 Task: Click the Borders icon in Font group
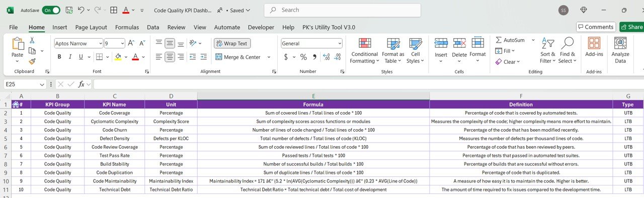coord(99,57)
